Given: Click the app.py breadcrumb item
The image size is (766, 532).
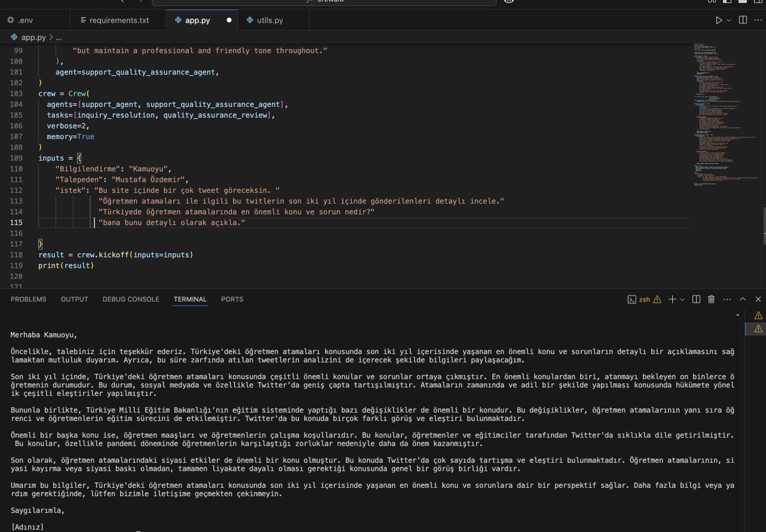Looking at the screenshot, I should pyautogui.click(x=29, y=38).
